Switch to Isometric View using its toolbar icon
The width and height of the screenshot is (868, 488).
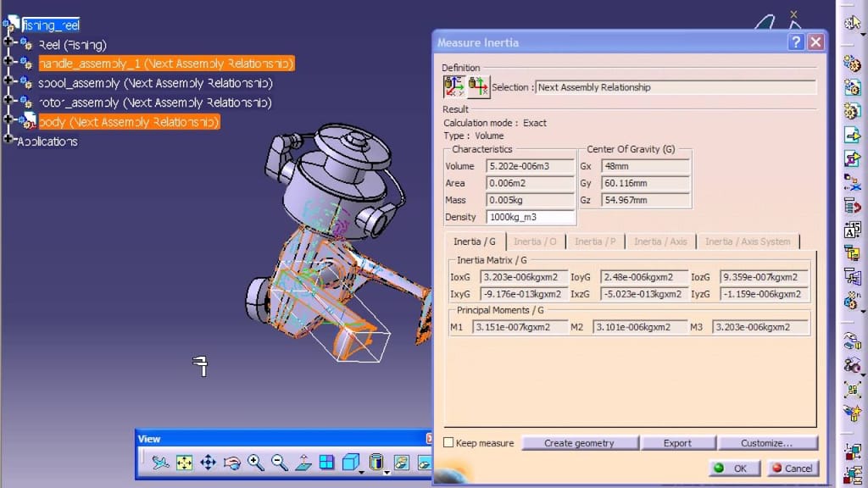351,463
